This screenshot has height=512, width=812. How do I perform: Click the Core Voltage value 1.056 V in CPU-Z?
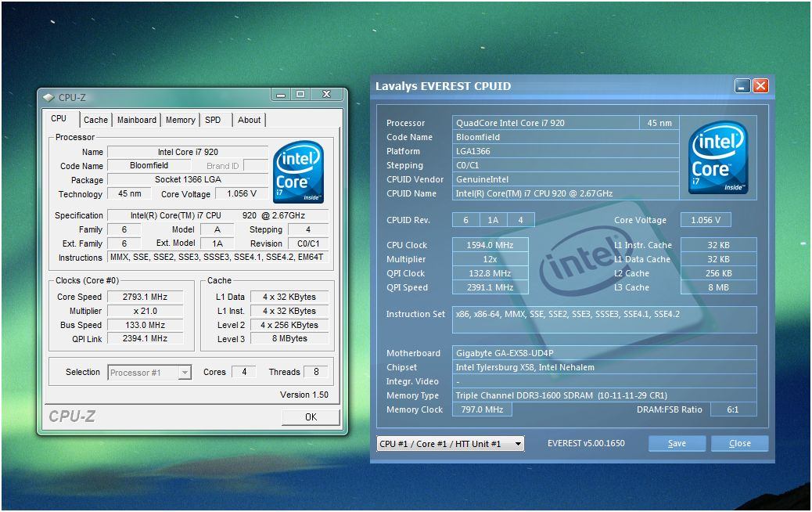coord(241,193)
